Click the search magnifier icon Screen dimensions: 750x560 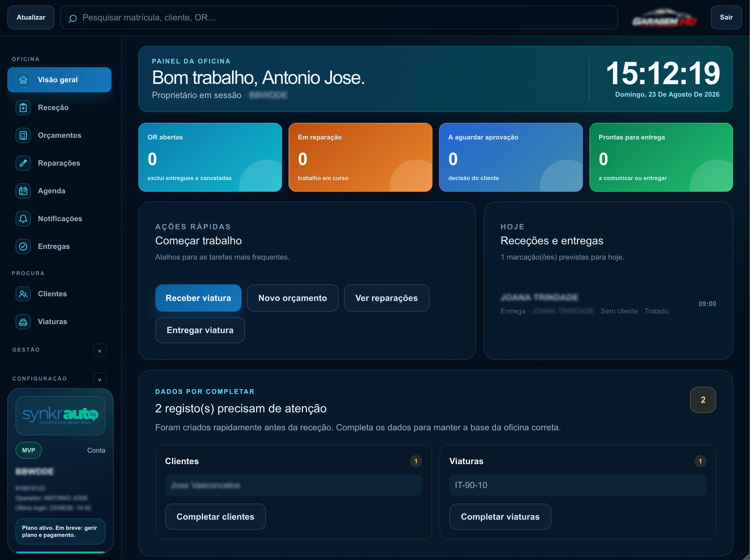point(72,18)
